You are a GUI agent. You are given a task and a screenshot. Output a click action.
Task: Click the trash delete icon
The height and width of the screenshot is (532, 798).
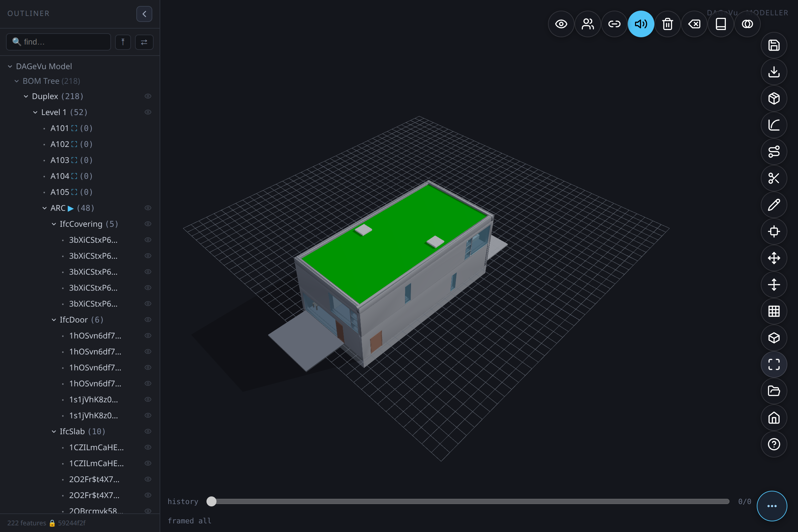668,24
